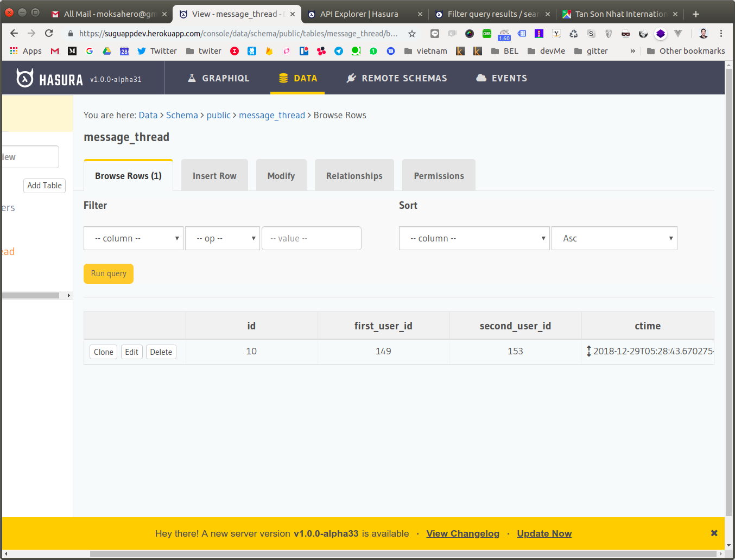735x560 pixels.
Task: Switch to the Insert Row tab
Action: click(214, 175)
